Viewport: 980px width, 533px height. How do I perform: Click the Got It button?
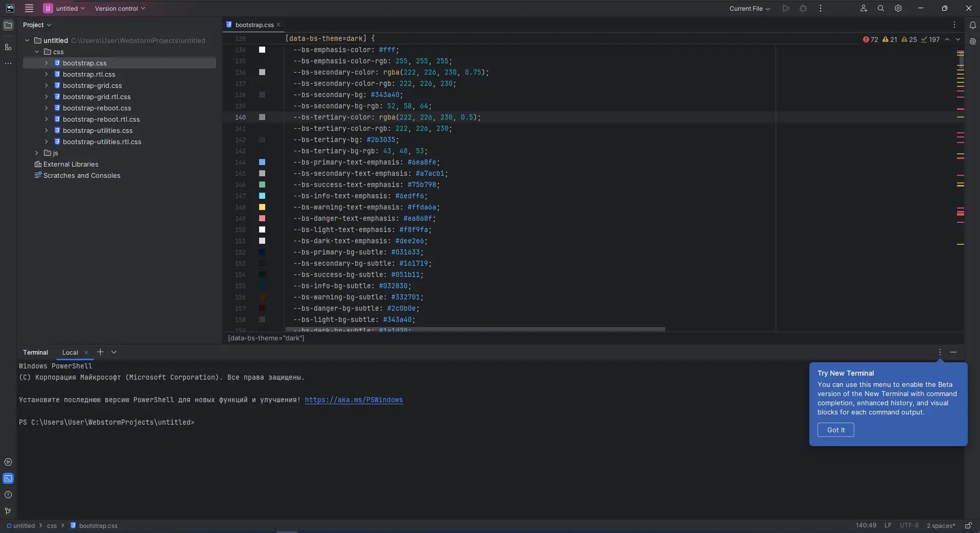(836, 430)
